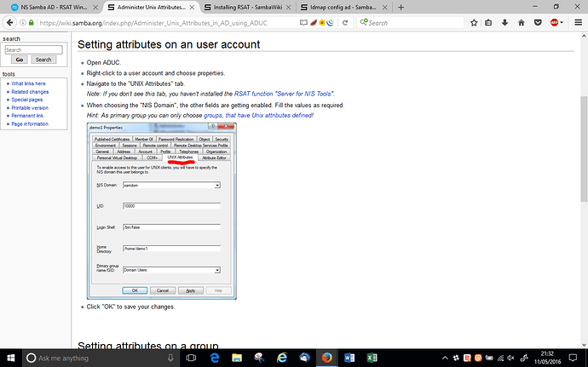
Task: Show site information via the info icon
Action: coord(23,23)
